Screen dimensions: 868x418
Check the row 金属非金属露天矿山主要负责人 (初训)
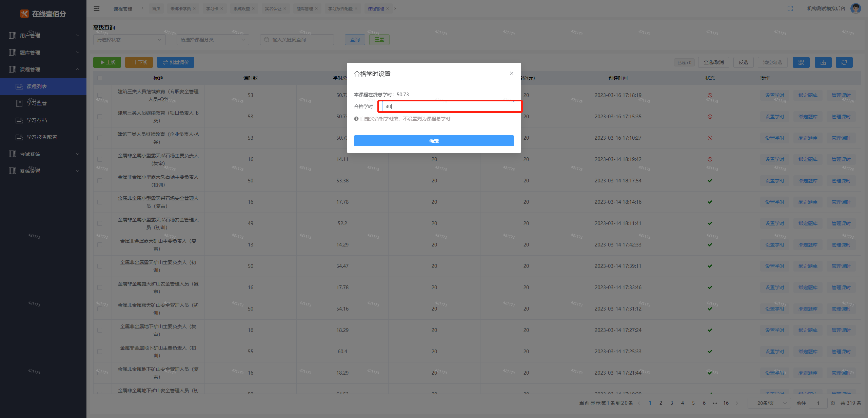tap(100, 266)
